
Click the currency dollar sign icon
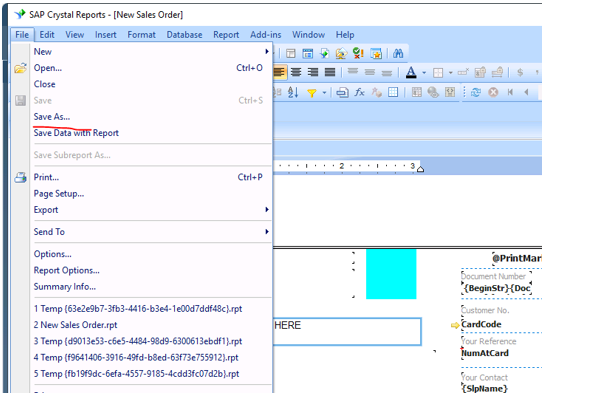click(520, 72)
